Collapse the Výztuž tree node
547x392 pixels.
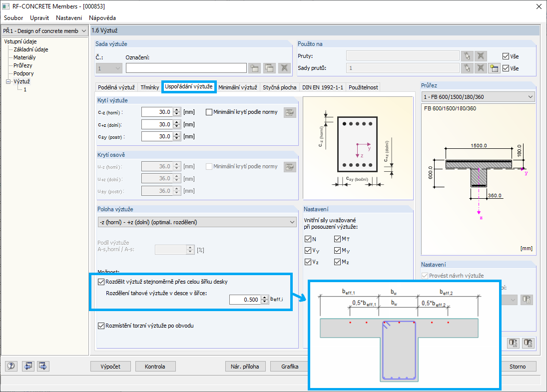(8, 81)
